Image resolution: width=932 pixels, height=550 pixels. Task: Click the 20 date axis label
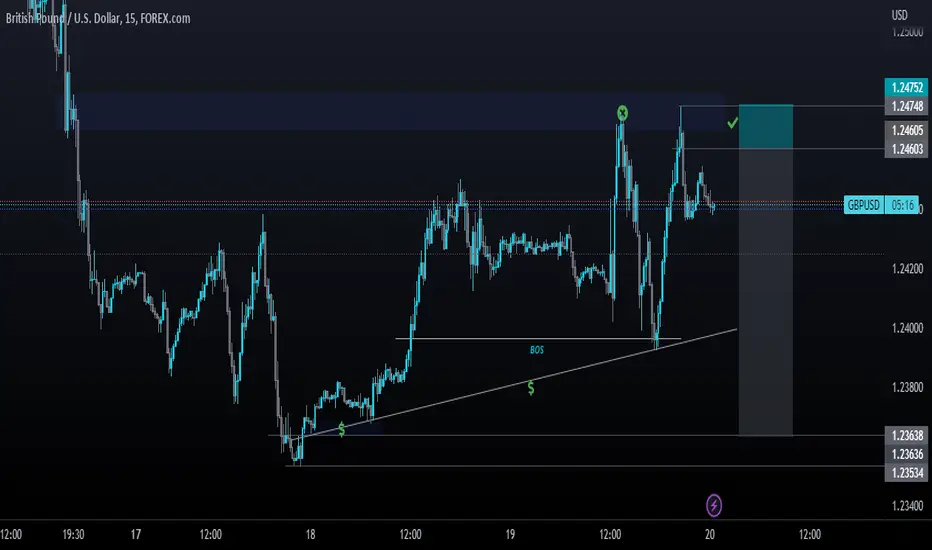pos(710,534)
